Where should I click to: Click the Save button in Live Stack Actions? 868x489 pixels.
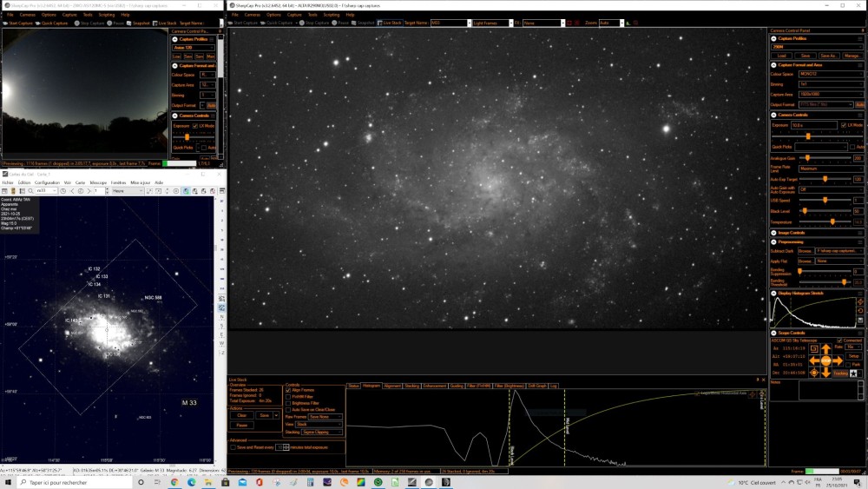point(264,415)
